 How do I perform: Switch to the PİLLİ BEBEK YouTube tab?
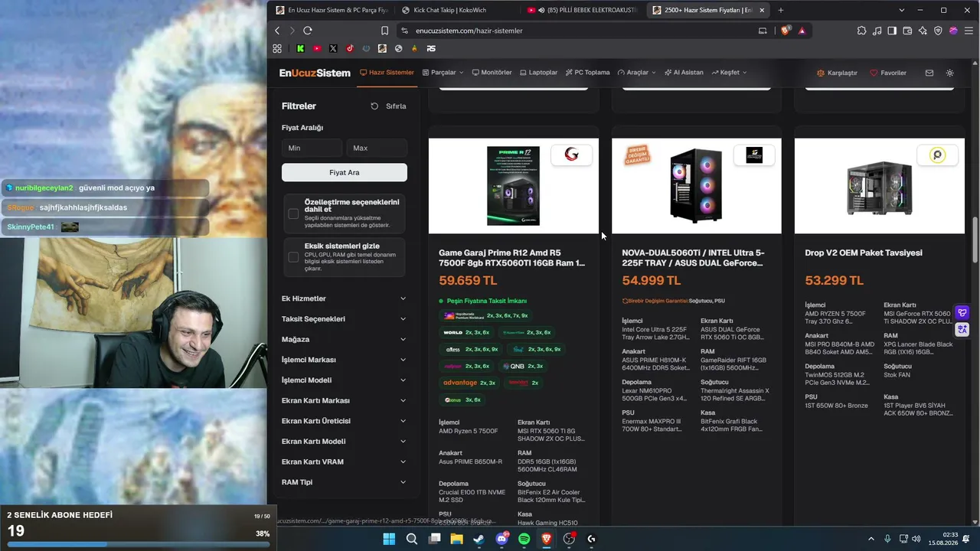click(583, 10)
